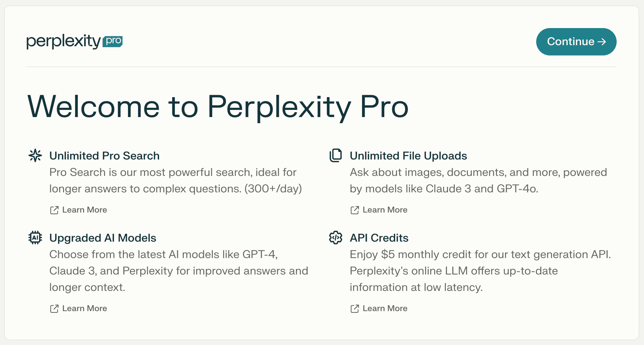The image size is (644, 345).
Task: Select the Unlimited Pro Search heading text
Action: point(104,156)
